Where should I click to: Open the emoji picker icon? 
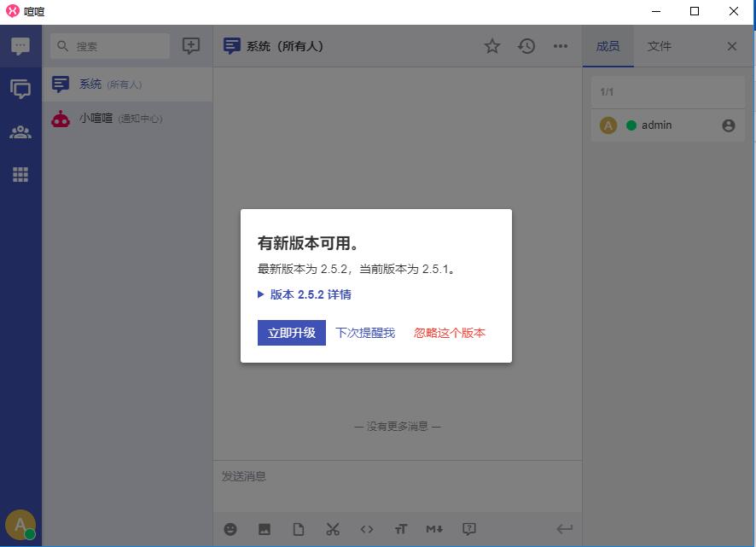(230, 529)
